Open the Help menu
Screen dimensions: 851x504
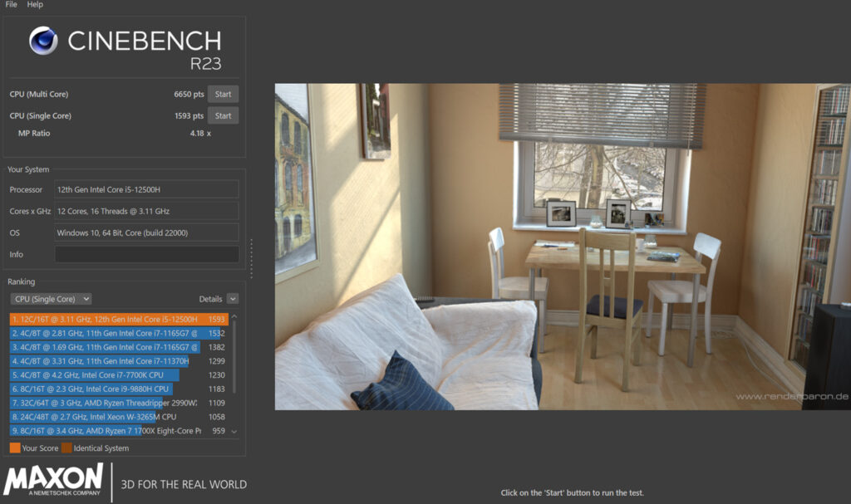click(x=35, y=4)
